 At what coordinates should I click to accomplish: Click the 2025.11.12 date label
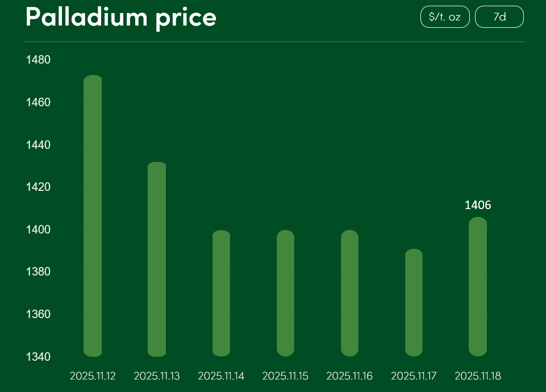[x=93, y=376]
